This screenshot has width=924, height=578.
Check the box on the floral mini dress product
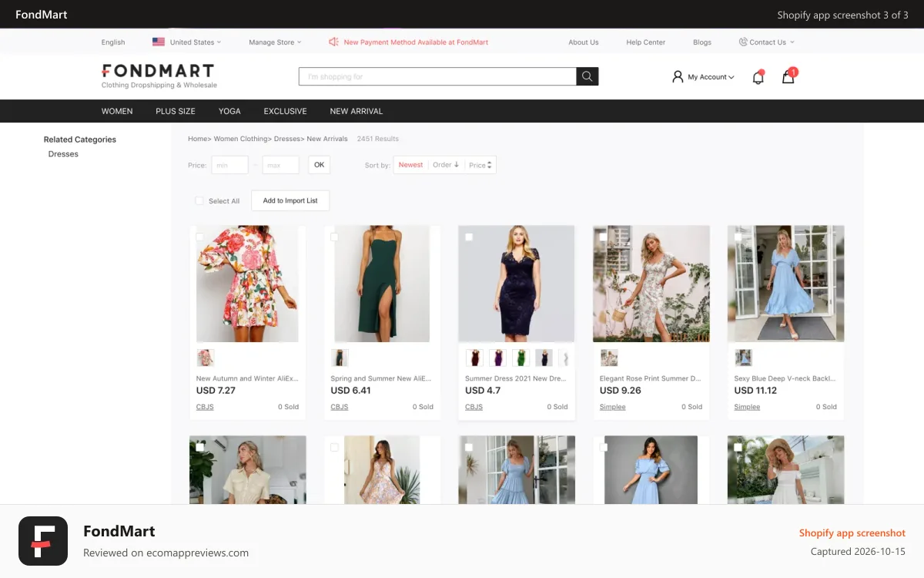[x=200, y=237]
